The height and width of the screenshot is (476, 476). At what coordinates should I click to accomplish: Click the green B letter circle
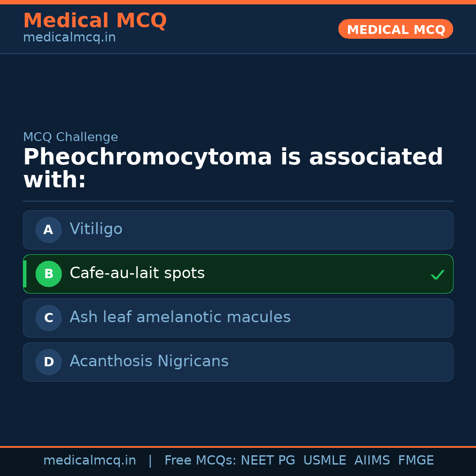(48, 274)
